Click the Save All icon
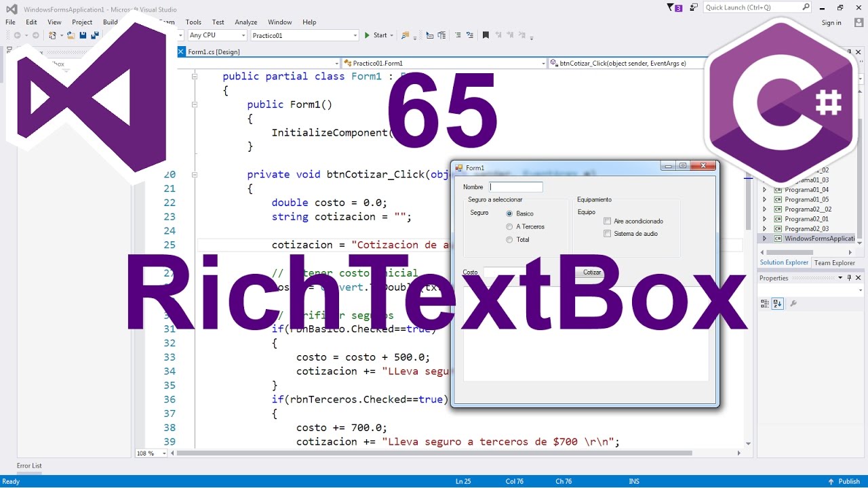This screenshot has width=868, height=488. [x=95, y=35]
